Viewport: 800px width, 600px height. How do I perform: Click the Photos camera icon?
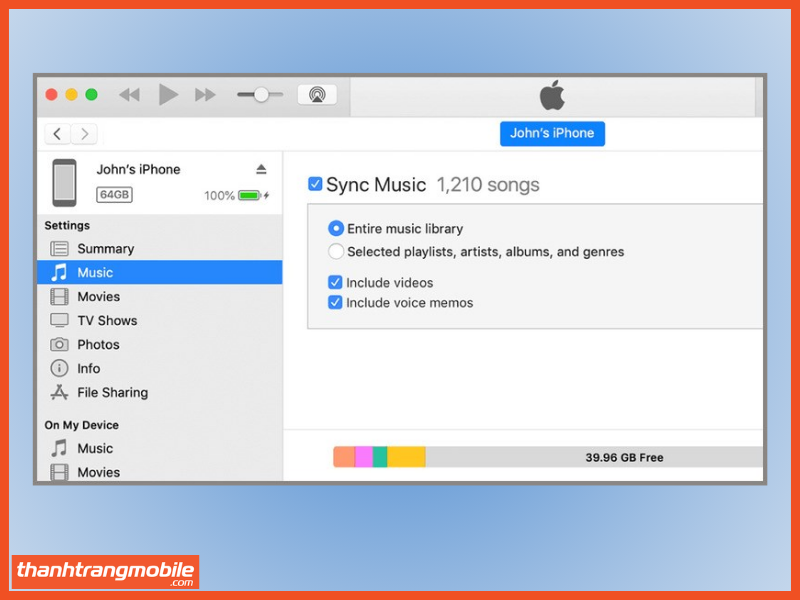coord(59,344)
